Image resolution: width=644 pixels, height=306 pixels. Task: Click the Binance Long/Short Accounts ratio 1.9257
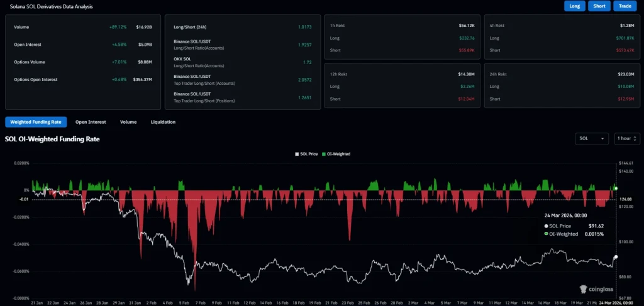coord(305,45)
